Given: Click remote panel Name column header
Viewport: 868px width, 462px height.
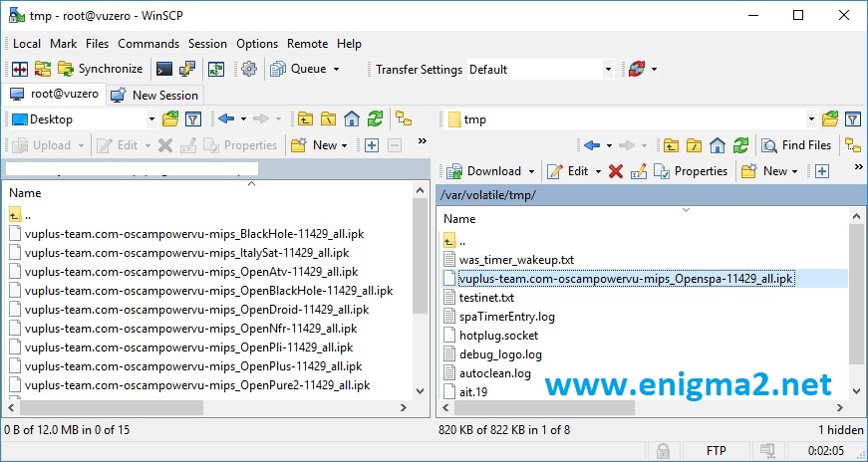Looking at the screenshot, I should [459, 218].
